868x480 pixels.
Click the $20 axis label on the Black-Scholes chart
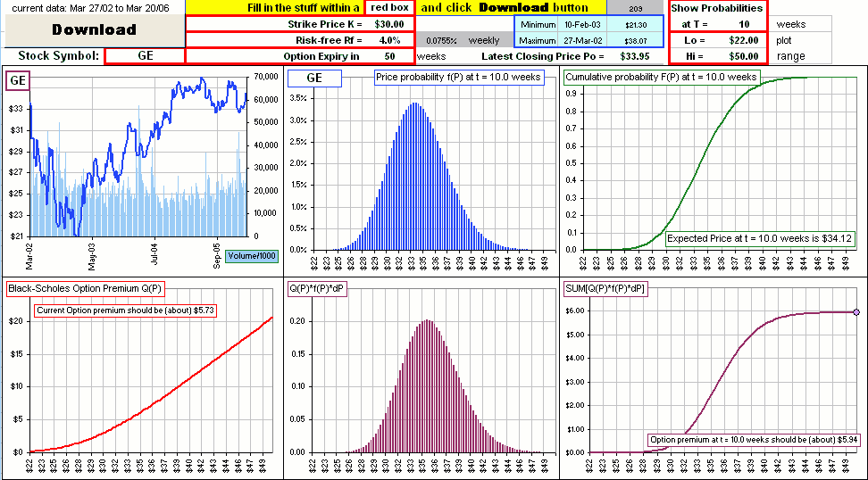point(15,320)
